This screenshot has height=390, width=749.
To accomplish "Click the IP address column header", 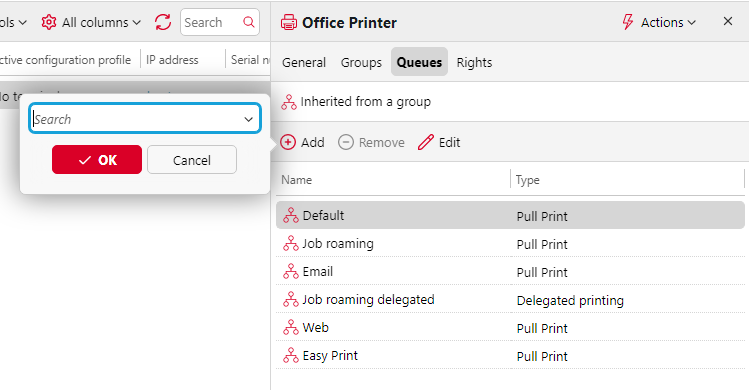I will point(172,60).
